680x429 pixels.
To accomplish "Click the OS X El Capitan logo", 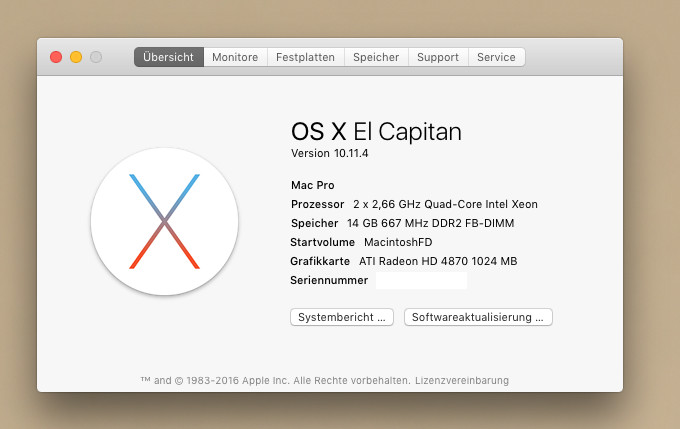I will pos(164,221).
